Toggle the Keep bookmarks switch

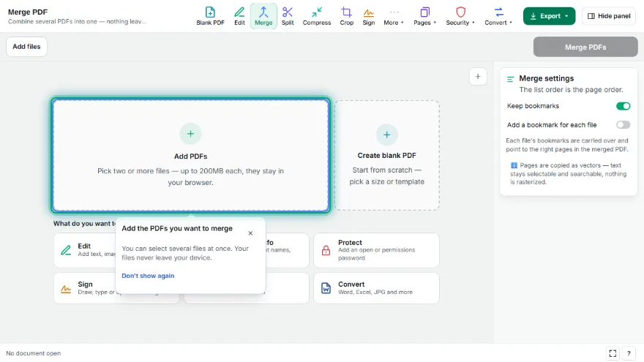[623, 106]
